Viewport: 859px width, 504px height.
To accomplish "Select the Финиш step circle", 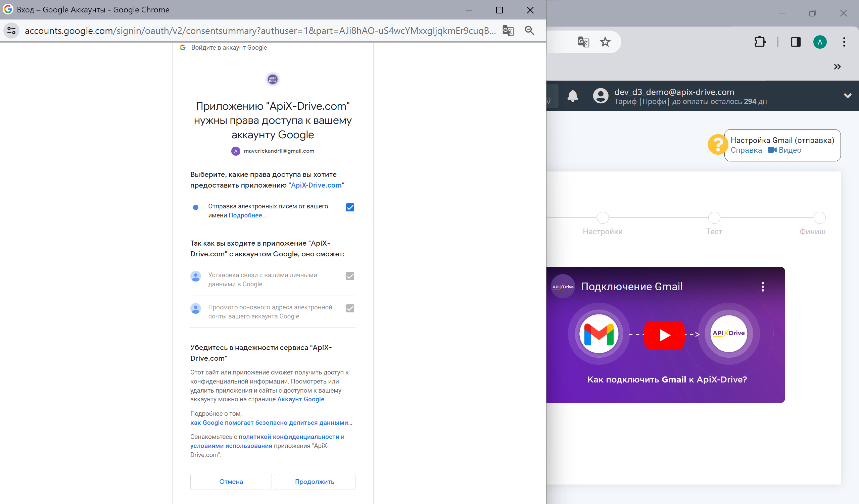I will pyautogui.click(x=819, y=217).
